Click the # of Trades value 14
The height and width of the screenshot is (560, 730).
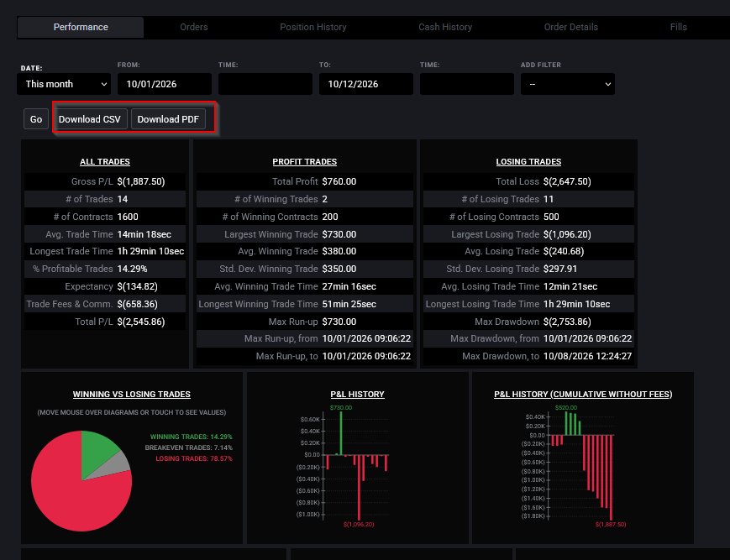123,199
